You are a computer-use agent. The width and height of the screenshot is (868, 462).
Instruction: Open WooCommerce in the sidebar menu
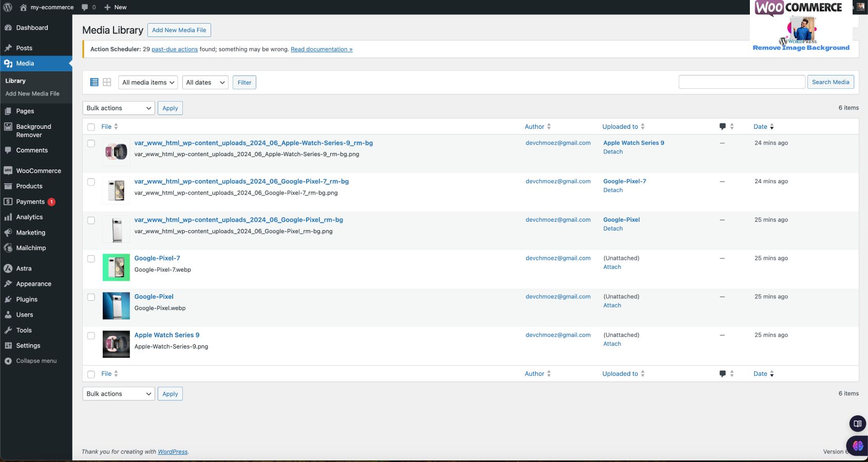click(39, 171)
